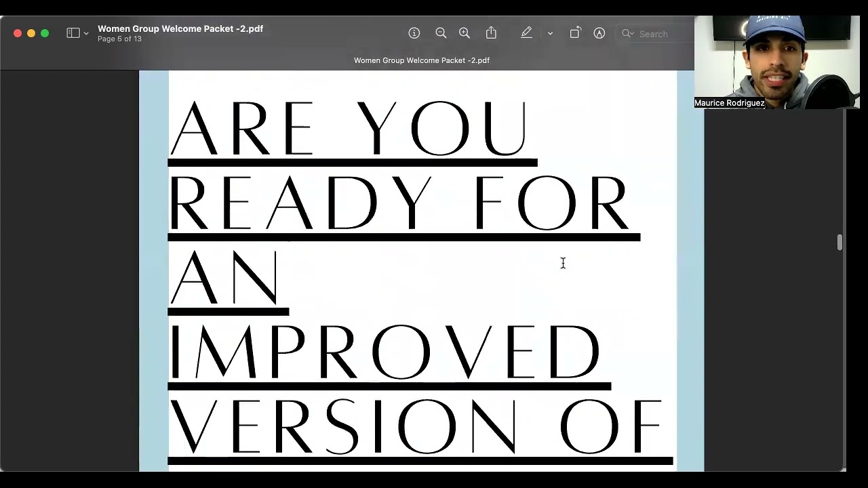Enter full screen with green button

[45, 33]
